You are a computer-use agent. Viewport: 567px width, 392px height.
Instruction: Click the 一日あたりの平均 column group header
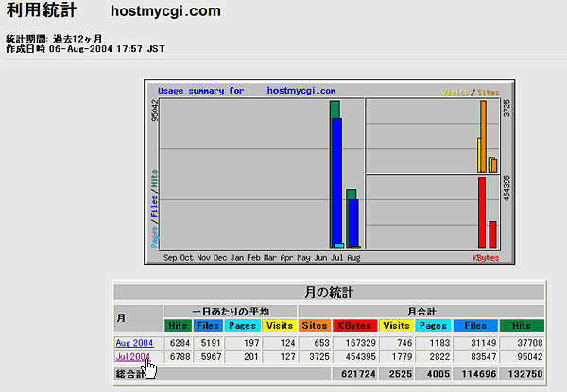pos(231,312)
